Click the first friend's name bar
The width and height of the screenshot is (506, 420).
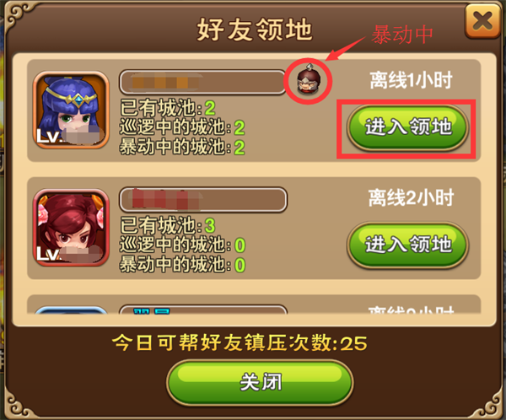pyautogui.click(x=203, y=82)
